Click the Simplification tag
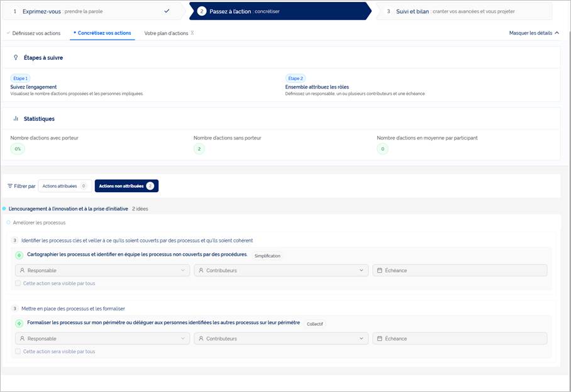Image resolution: width=571 pixels, height=392 pixels. point(267,256)
